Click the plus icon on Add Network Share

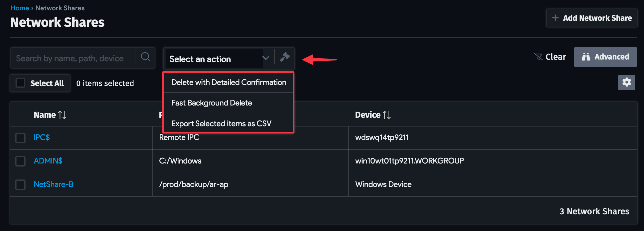tap(555, 18)
